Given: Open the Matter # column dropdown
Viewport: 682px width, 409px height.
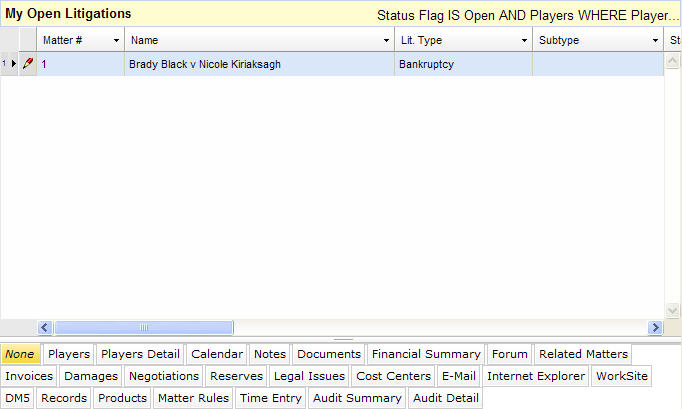Looking at the screenshot, I should pyautogui.click(x=116, y=40).
